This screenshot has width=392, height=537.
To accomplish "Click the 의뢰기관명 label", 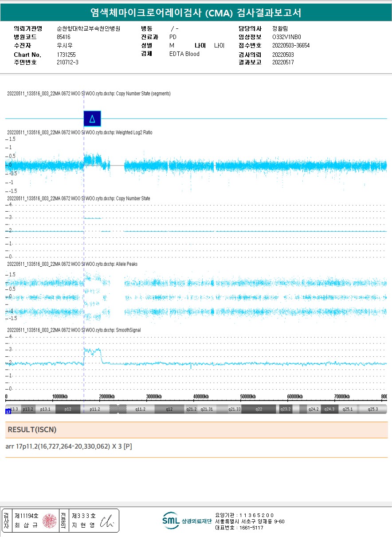I will click(28, 28).
